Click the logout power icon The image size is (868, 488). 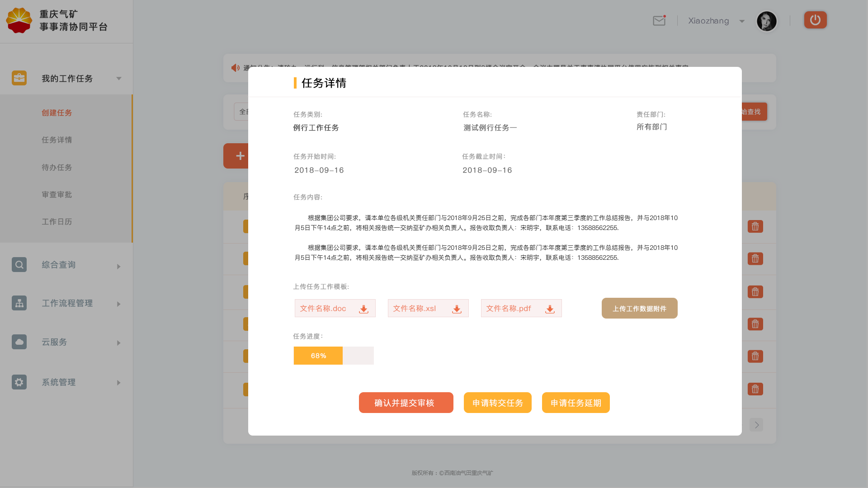[815, 20]
